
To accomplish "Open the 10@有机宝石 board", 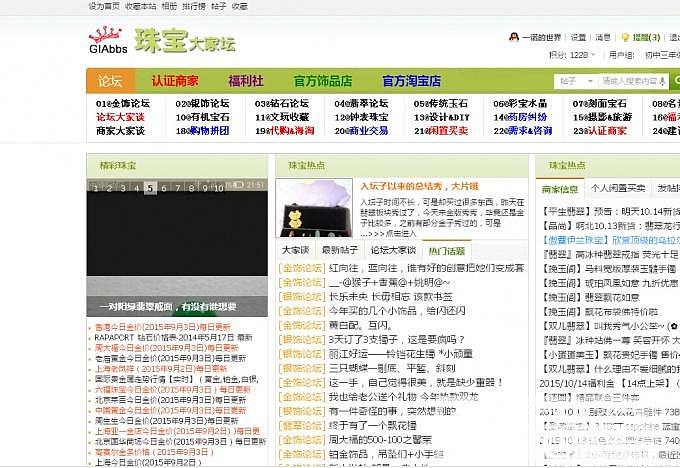I will pos(203,117).
